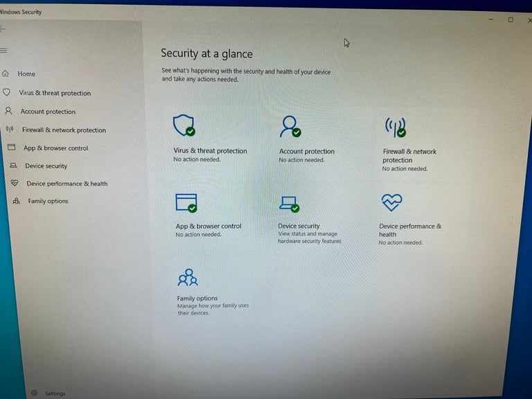Select Home in the sidebar
The width and height of the screenshot is (532, 399).
coord(26,73)
